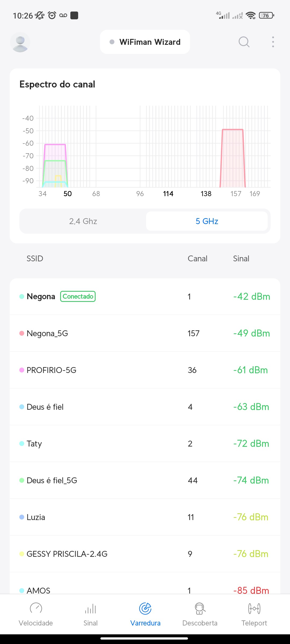The image size is (290, 644).
Task: Switch spectrum to 2,4 Ghz band
Action: [83, 221]
